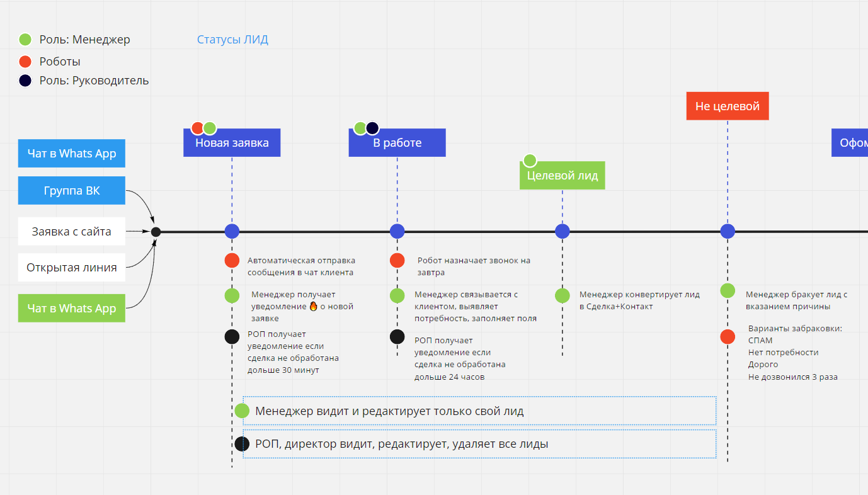
Task: Select green dot beside Менеджер связывается с клиентом
Action: 397,295
